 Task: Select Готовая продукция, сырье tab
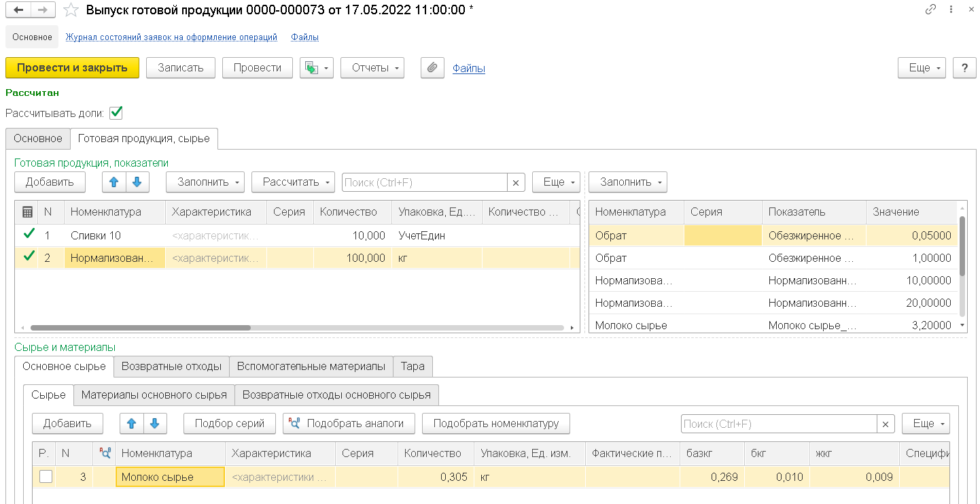click(x=144, y=138)
